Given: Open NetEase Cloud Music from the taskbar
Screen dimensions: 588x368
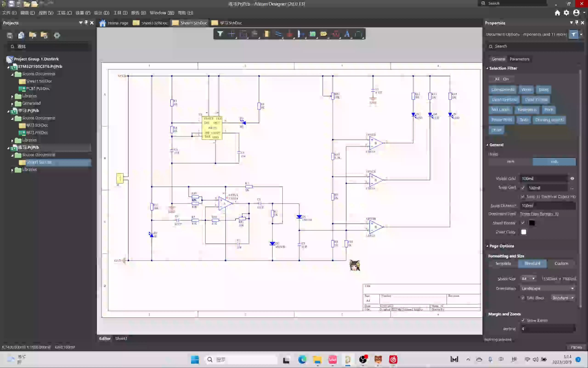Looking at the screenshot, I should click(393, 359).
